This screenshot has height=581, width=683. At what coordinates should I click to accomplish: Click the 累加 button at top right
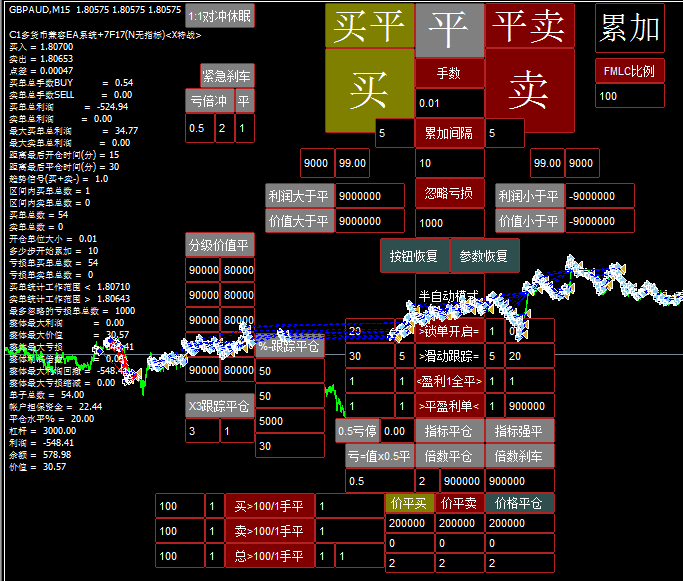[x=629, y=29]
